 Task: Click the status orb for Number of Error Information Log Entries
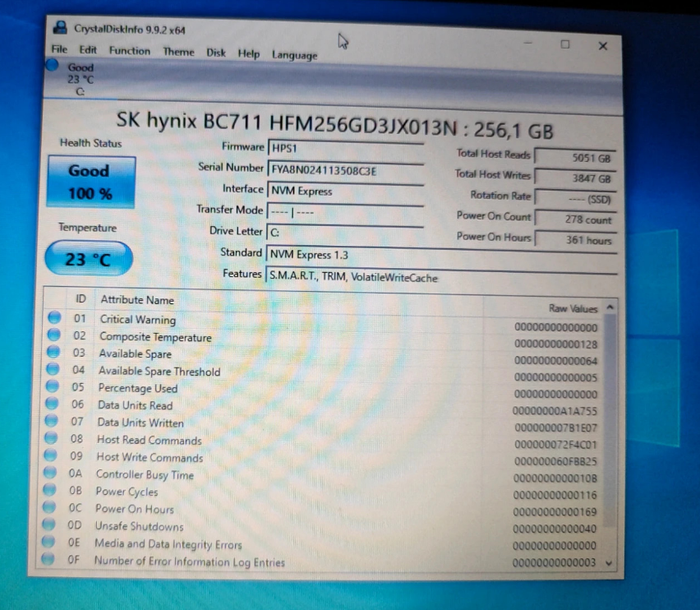coord(48,559)
